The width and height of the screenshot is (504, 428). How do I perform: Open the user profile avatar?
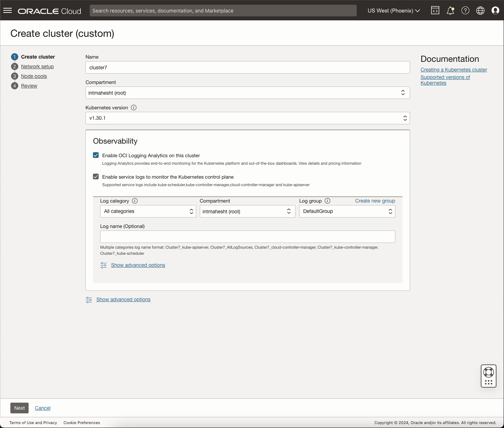click(495, 10)
